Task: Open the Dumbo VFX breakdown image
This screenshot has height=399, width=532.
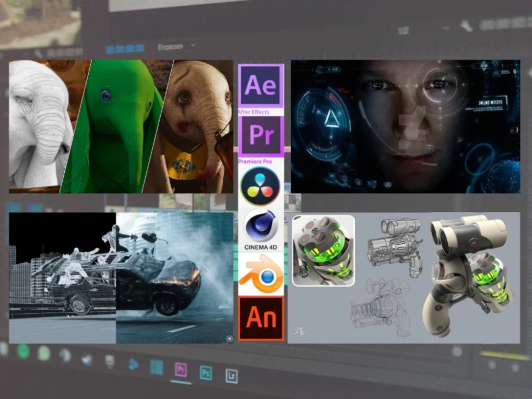Action: (122, 128)
